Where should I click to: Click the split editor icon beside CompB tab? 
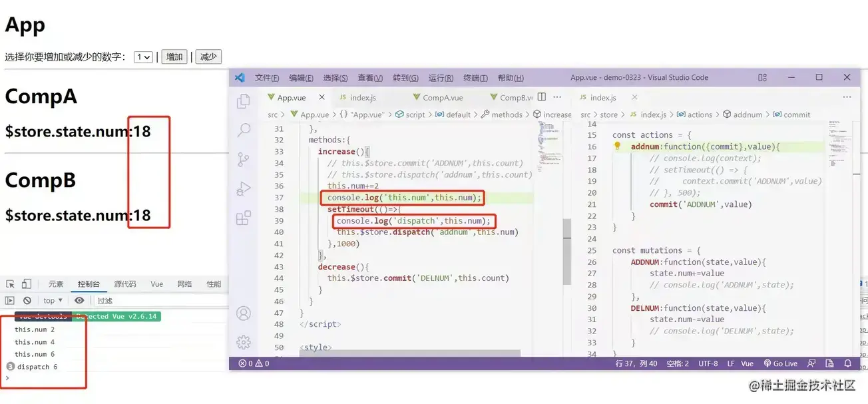542,97
